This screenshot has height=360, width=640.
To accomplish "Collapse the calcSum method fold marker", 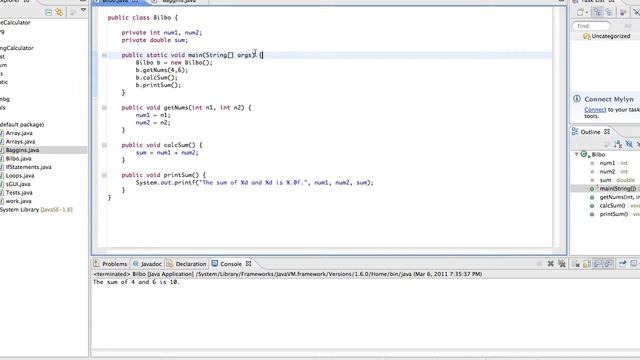I will pos(104,145).
